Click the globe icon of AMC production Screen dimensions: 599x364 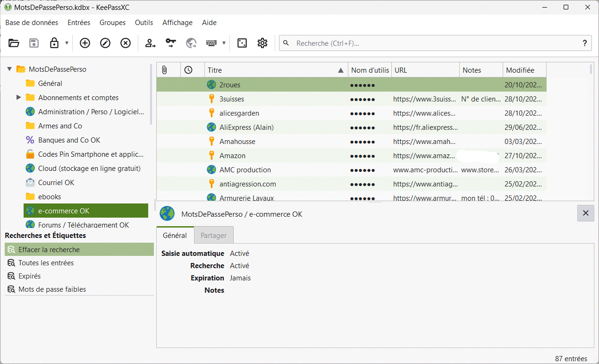pyautogui.click(x=211, y=169)
